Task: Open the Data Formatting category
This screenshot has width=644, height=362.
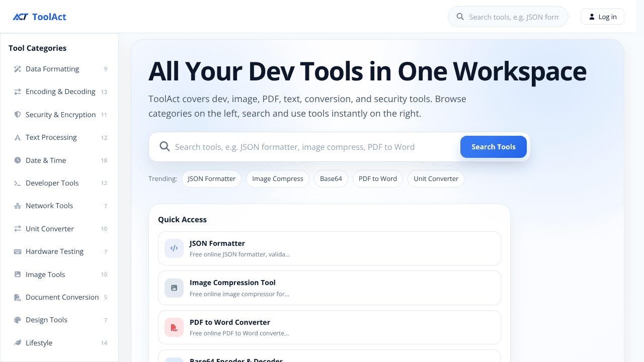Action: [59, 69]
